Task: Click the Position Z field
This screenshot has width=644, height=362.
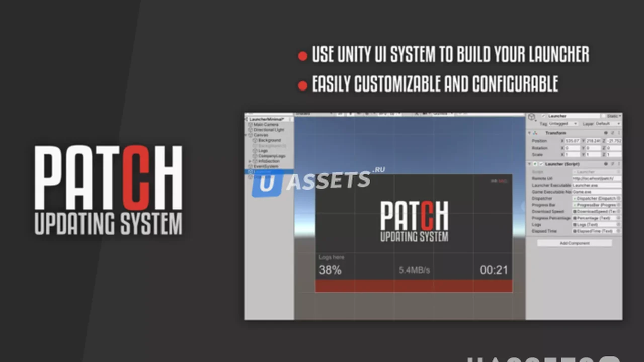Action: tap(614, 141)
